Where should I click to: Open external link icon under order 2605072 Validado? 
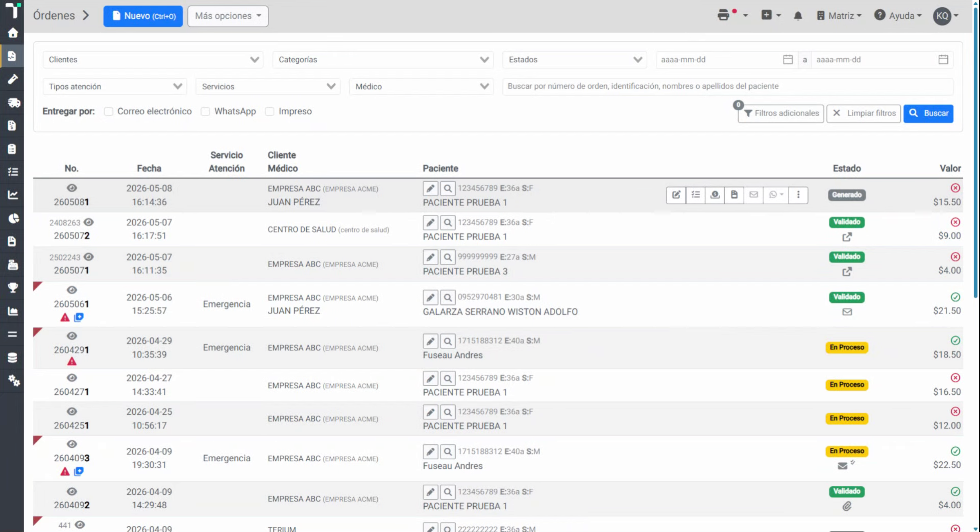click(847, 237)
